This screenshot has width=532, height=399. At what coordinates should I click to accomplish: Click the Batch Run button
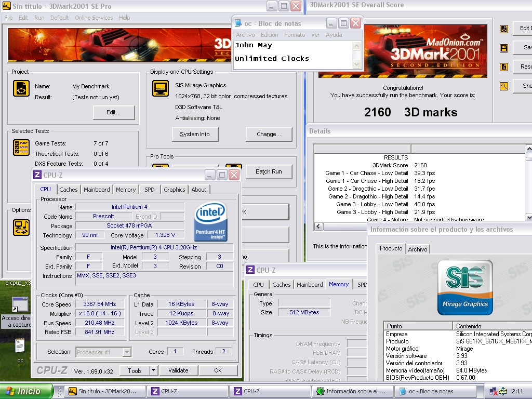[269, 171]
